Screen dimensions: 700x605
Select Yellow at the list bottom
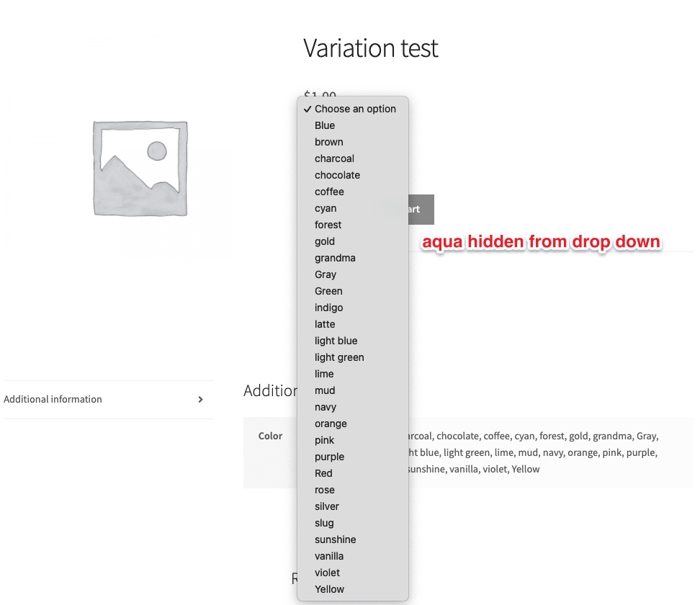click(329, 589)
